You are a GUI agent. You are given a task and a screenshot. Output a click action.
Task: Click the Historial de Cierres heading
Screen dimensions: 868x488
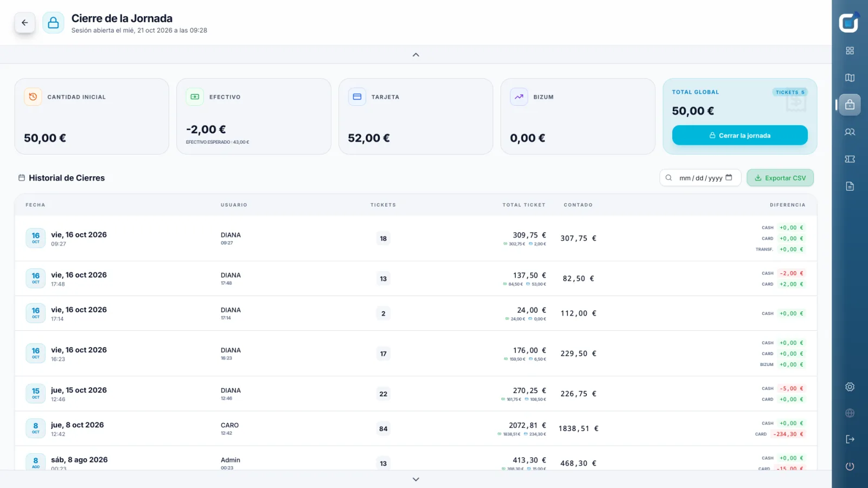(x=67, y=178)
